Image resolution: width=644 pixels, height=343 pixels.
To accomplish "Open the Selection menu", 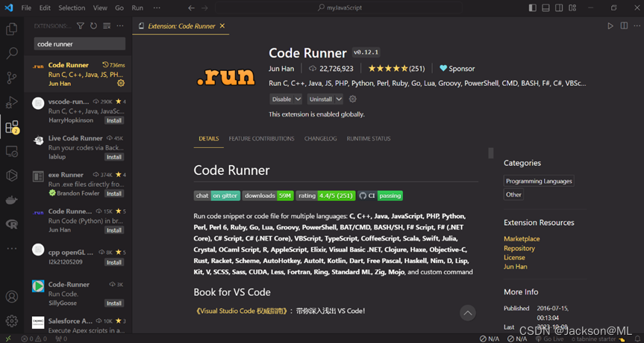I will coord(72,7).
